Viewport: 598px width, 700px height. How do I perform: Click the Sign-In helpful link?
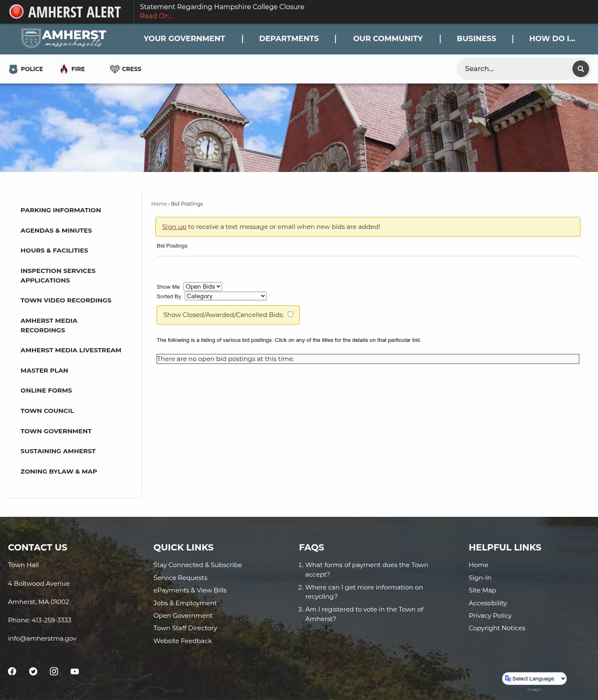(x=480, y=578)
